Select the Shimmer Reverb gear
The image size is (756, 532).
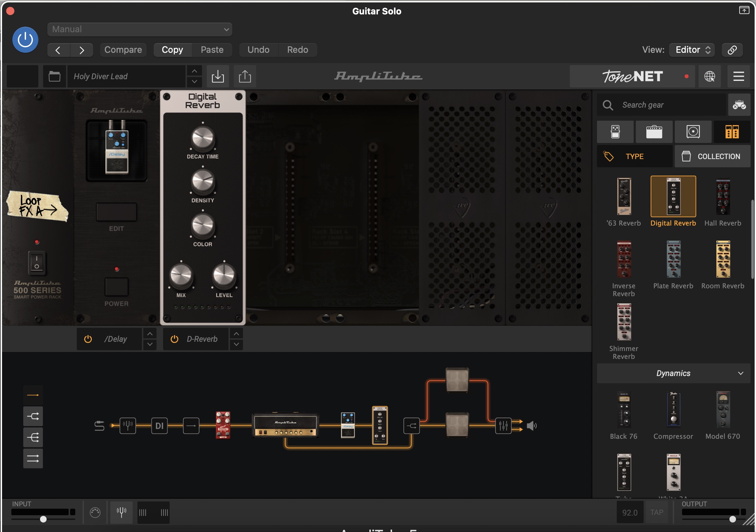tap(624, 331)
